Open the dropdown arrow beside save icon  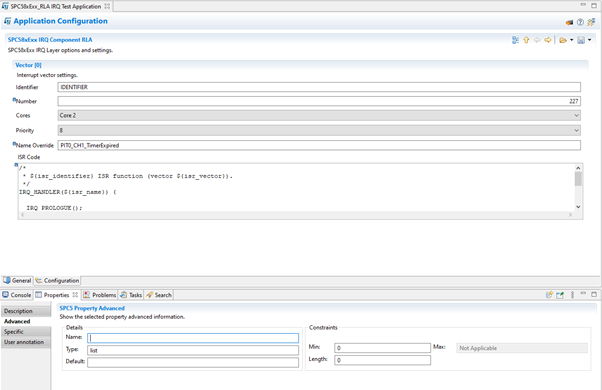[589, 40]
